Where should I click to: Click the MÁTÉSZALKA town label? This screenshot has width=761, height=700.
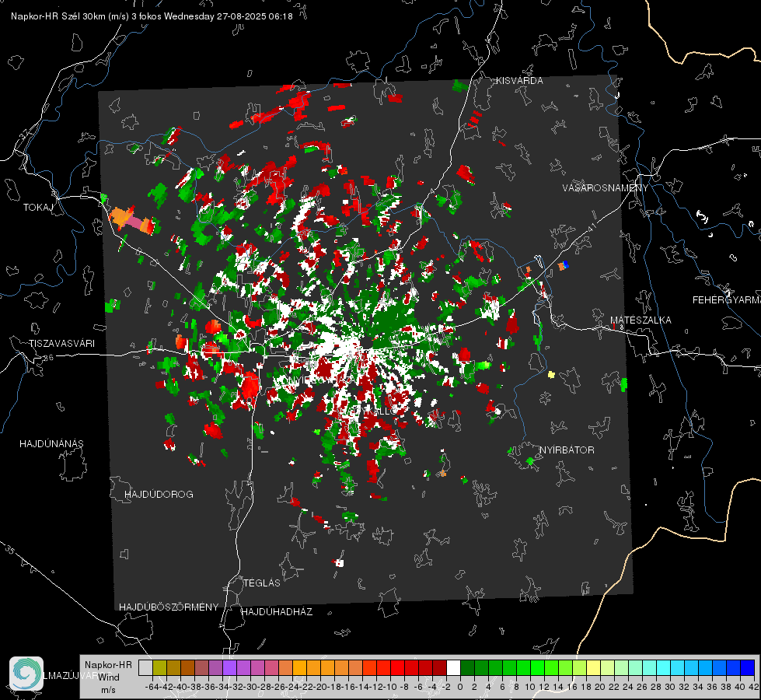point(641,320)
